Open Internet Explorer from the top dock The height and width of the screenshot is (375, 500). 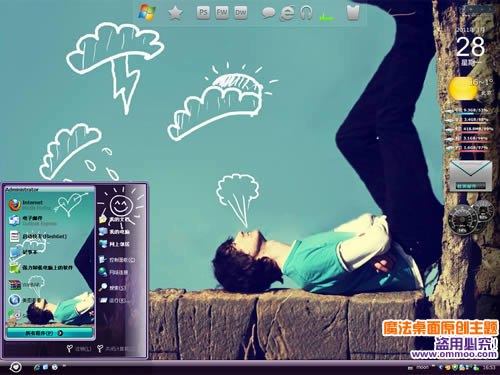pos(287,13)
